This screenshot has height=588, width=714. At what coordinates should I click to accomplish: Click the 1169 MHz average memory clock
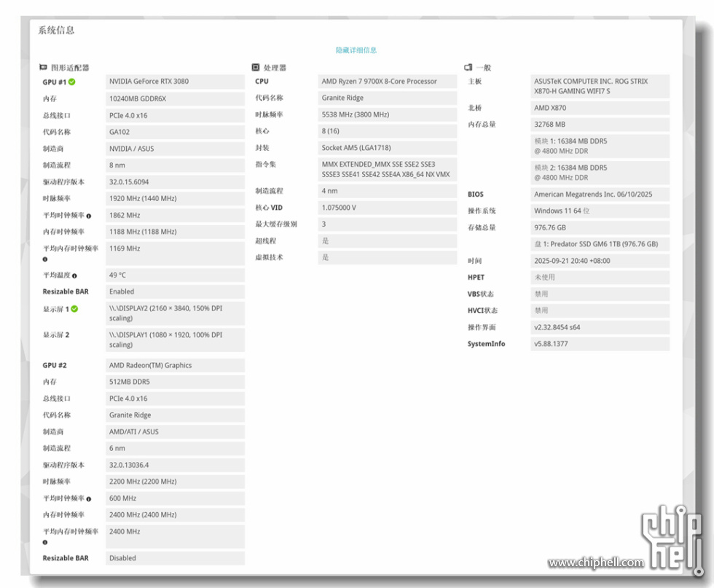pos(176,254)
